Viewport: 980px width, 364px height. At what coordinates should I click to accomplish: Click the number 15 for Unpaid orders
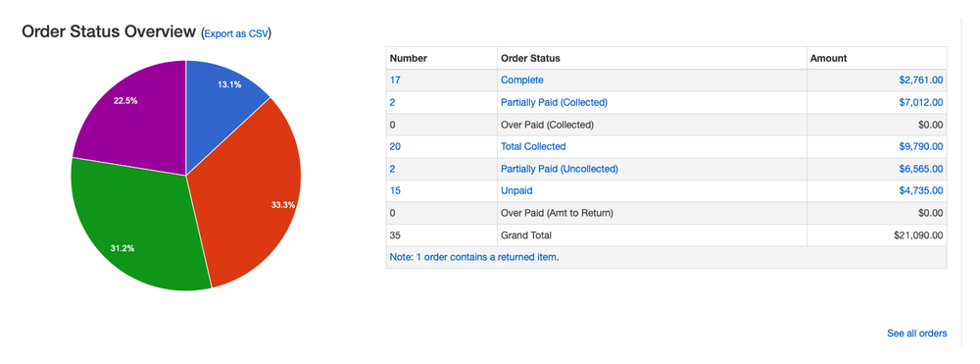coord(395,190)
